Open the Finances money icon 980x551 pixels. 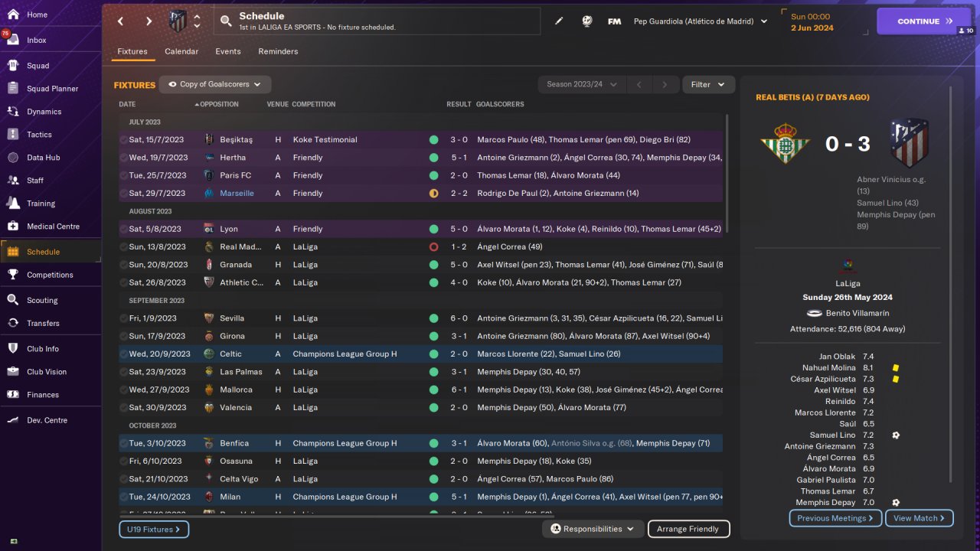(x=13, y=395)
